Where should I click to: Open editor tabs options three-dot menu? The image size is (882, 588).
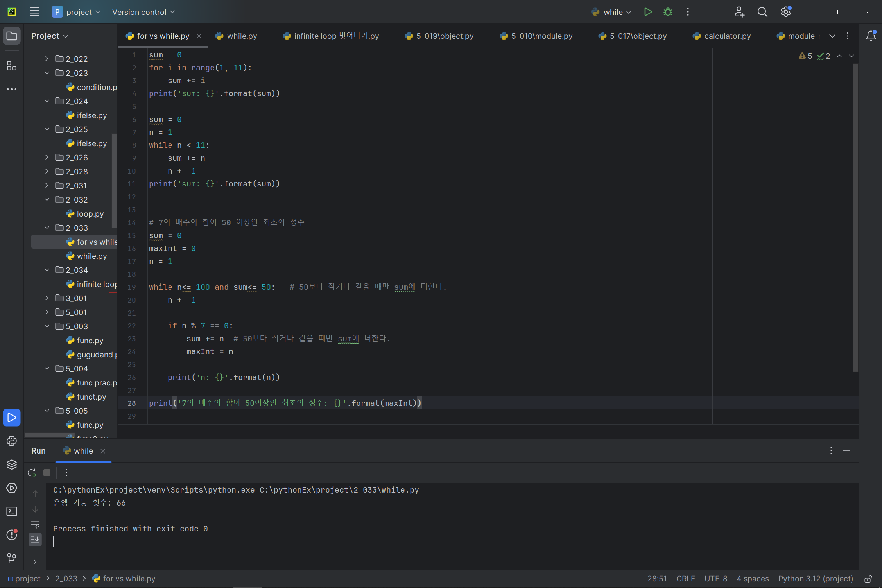(x=848, y=36)
